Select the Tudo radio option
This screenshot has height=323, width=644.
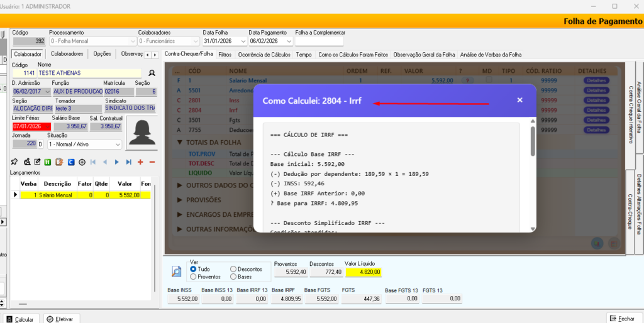193,269
